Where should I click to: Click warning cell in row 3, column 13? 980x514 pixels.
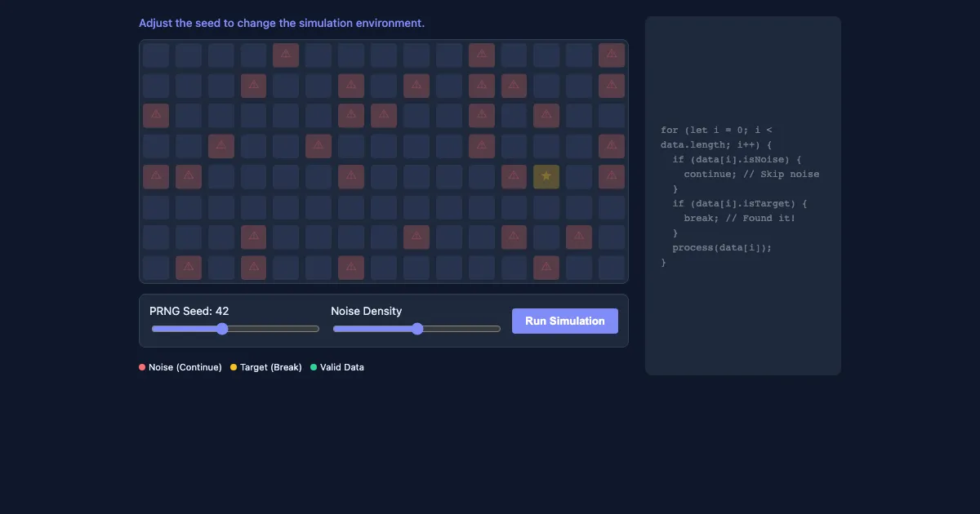[546, 116]
